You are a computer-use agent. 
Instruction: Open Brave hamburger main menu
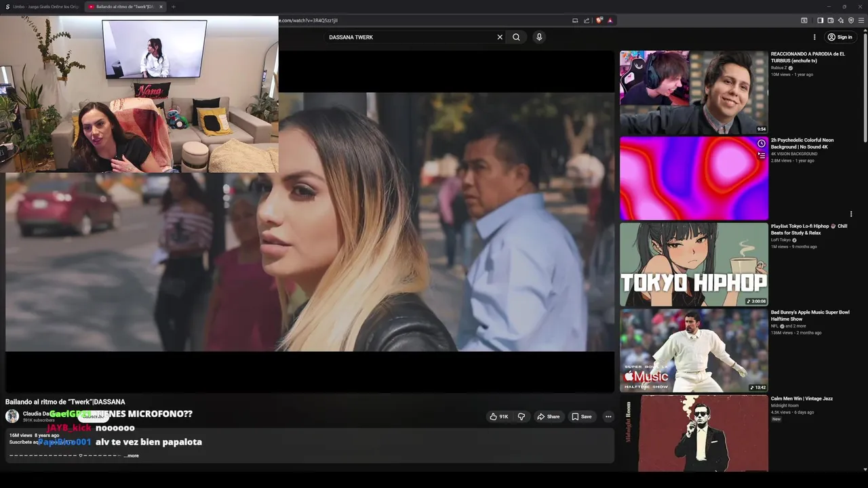coord(861,20)
